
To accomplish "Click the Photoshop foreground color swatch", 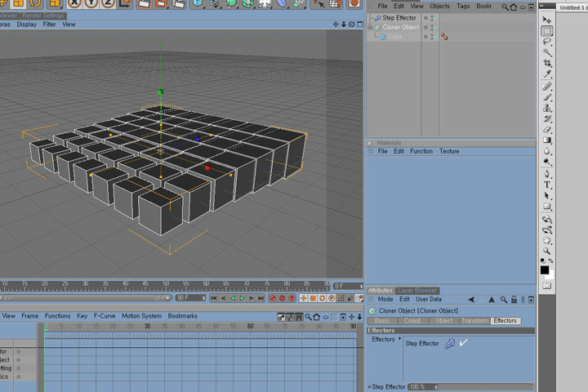I will tap(545, 269).
